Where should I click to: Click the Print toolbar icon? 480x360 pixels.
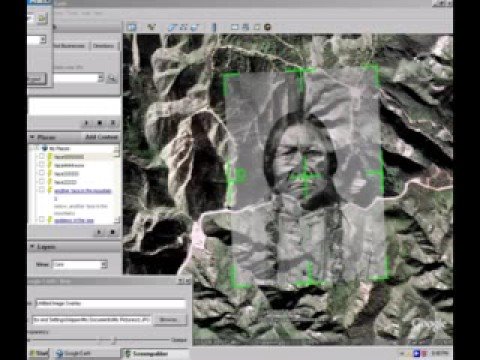point(246,27)
